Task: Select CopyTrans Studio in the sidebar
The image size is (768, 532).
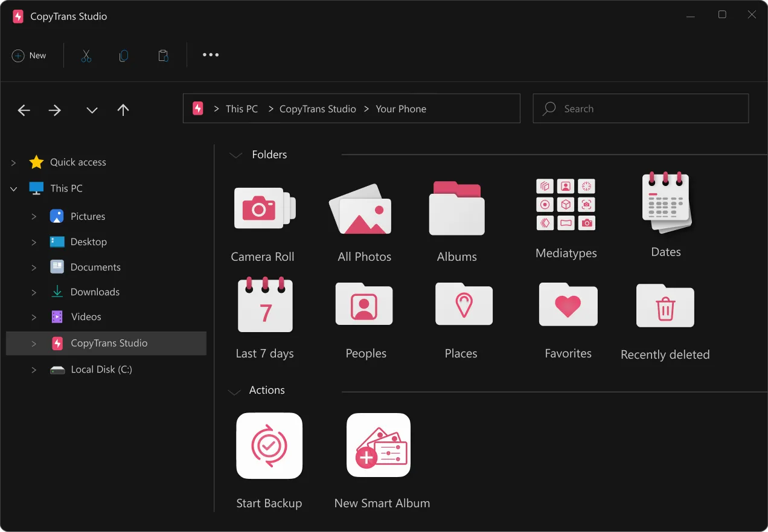Action: [x=109, y=343]
